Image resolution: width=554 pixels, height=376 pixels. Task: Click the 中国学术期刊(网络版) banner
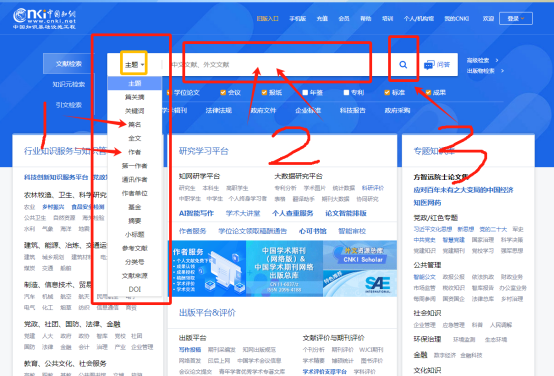(284, 269)
